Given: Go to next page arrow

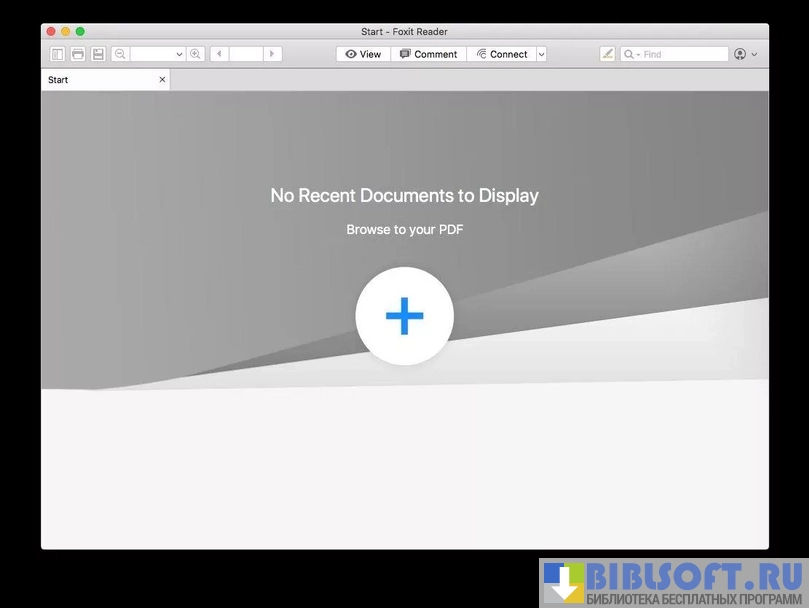Looking at the screenshot, I should coord(272,54).
